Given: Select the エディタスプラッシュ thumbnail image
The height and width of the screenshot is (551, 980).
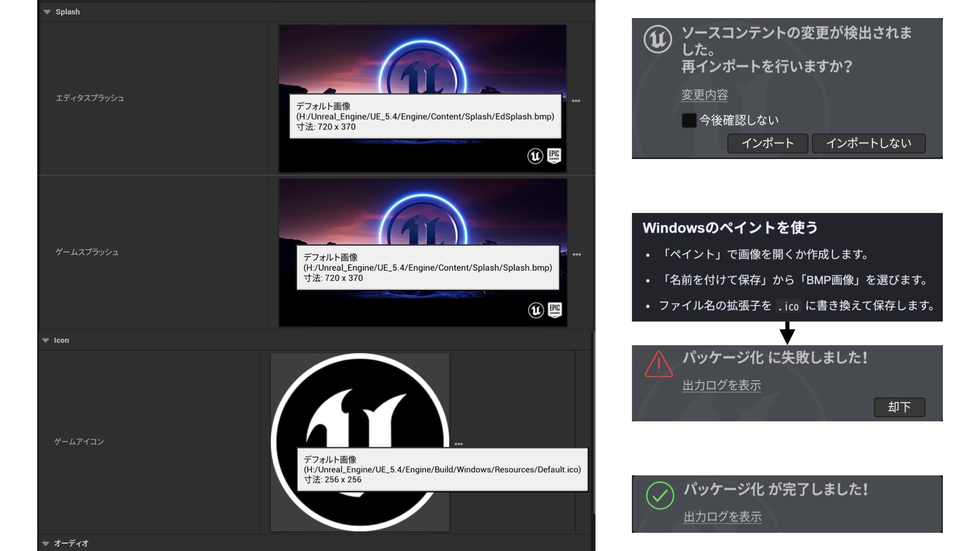Looking at the screenshot, I should [423, 98].
